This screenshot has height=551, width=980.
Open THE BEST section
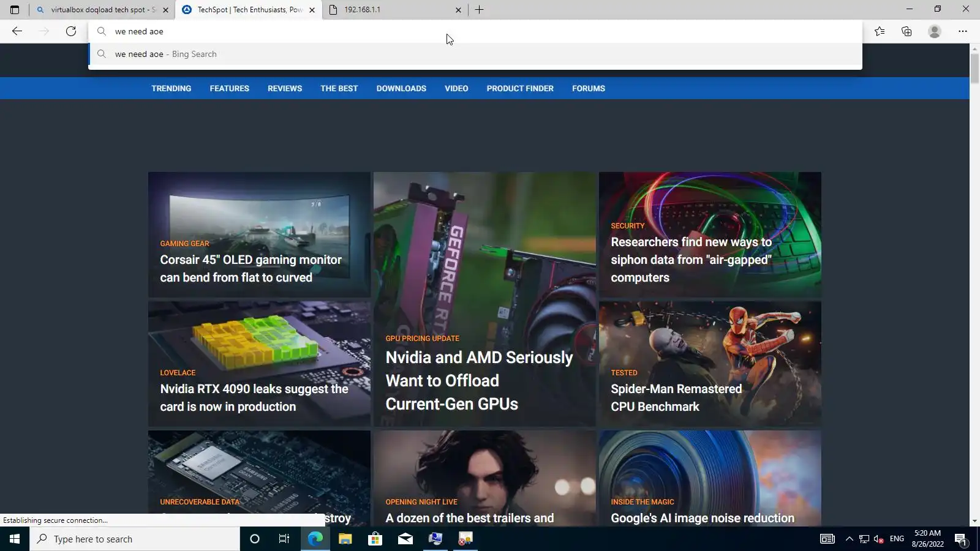pos(339,88)
